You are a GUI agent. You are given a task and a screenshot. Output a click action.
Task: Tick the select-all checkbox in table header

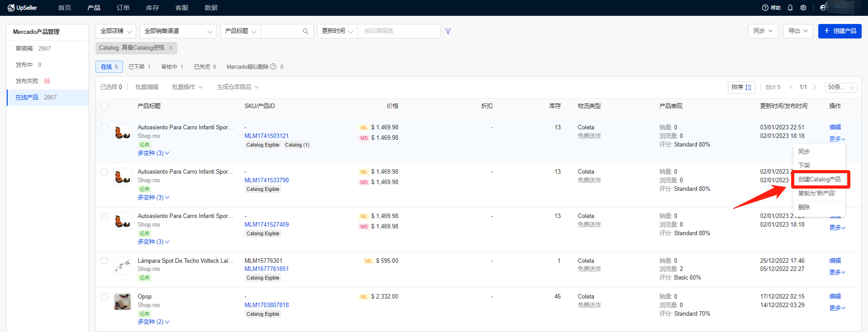tap(104, 106)
